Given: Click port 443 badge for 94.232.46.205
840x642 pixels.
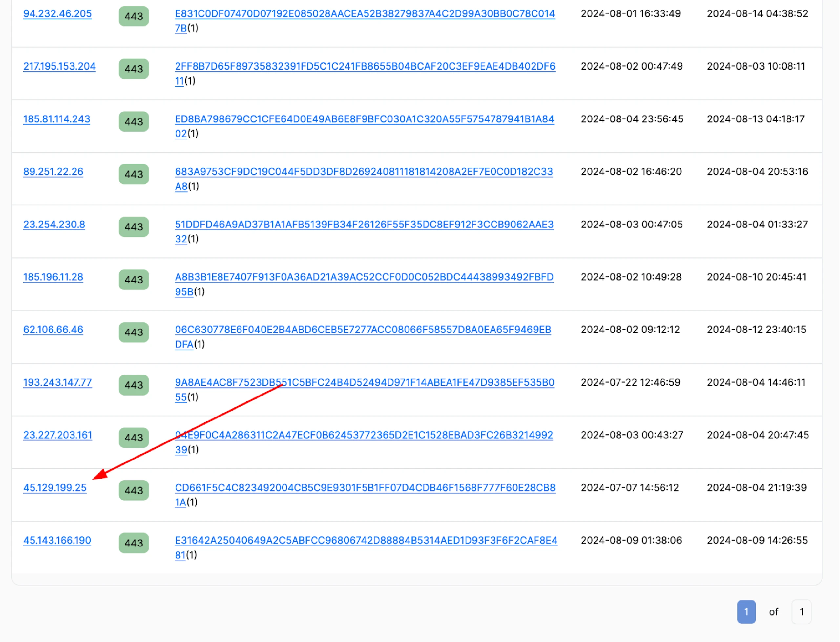Looking at the screenshot, I should tap(134, 16).
